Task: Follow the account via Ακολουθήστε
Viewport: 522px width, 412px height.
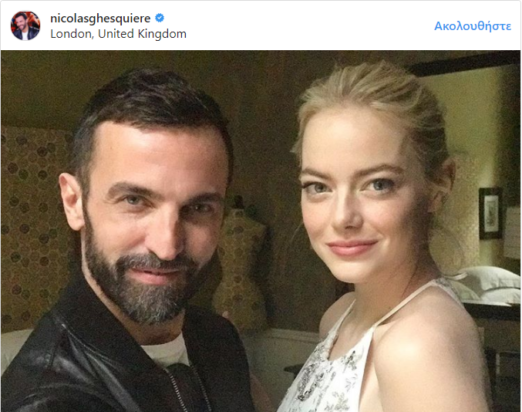Action: point(472,26)
